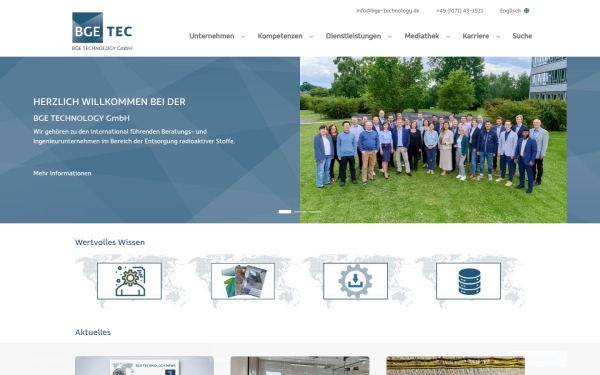Open the yellow cable news thumbnail
The image size is (600, 375).
tap(455, 366)
